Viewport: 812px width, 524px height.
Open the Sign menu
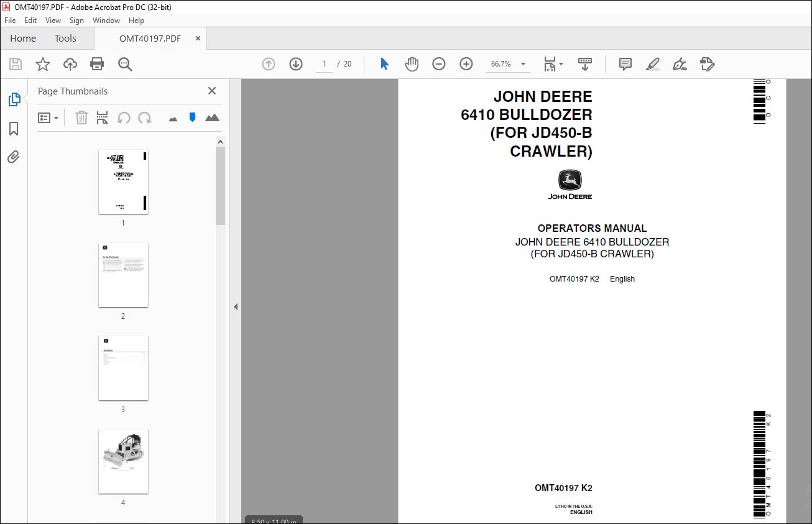(x=76, y=21)
